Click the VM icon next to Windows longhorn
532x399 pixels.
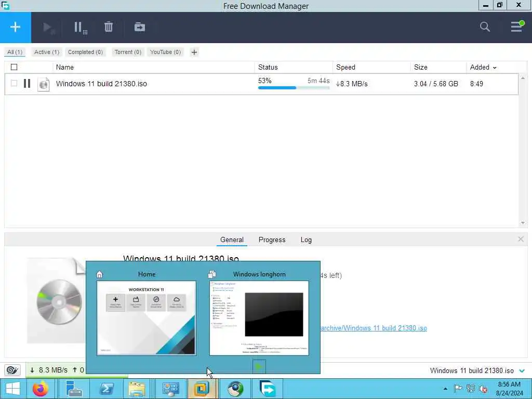click(x=212, y=274)
